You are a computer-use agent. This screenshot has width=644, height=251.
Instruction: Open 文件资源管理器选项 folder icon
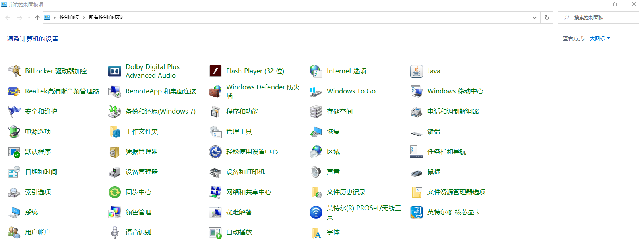(x=417, y=192)
